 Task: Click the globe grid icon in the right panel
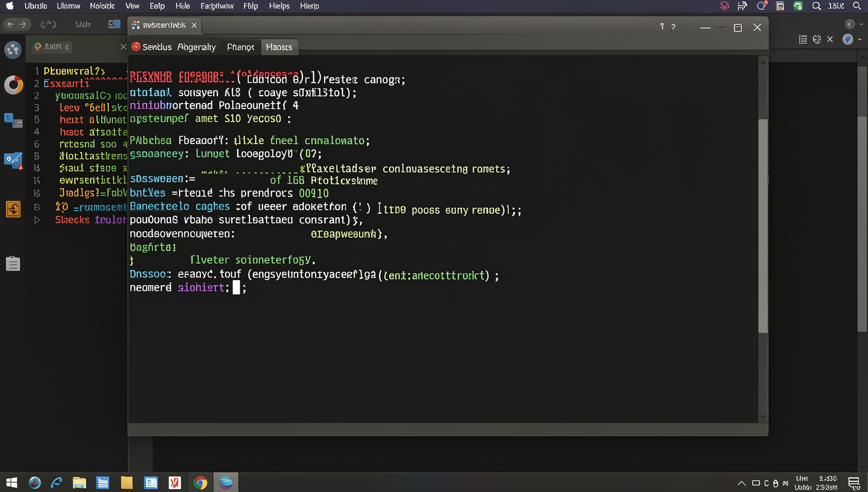816,40
